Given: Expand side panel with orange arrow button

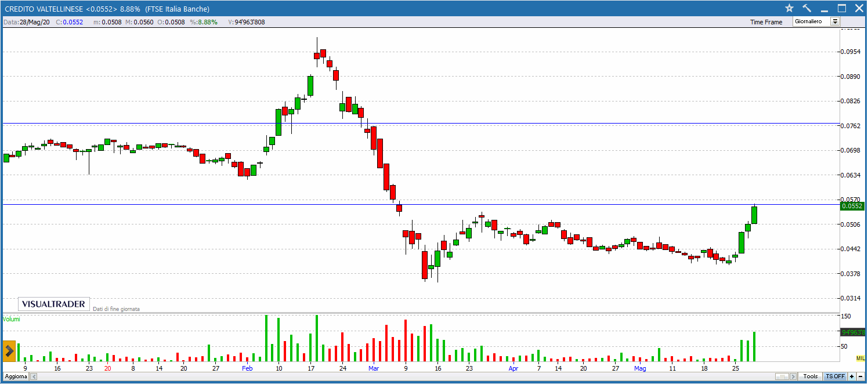Looking at the screenshot, I should click(9, 350).
